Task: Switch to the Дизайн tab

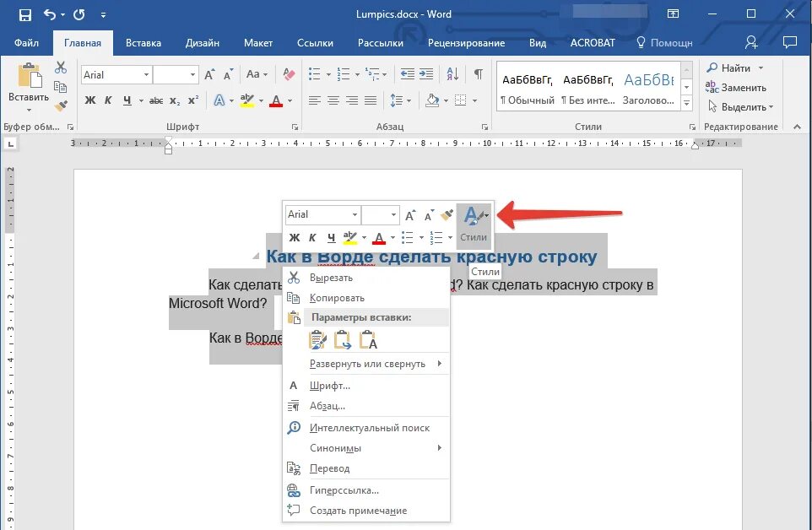Action: 203,43
